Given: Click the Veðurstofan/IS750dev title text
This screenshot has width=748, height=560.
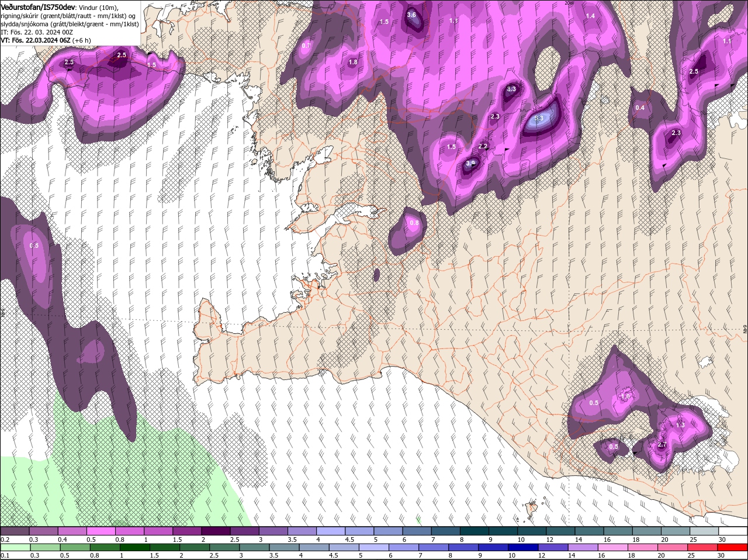Looking at the screenshot, I should (38, 7).
